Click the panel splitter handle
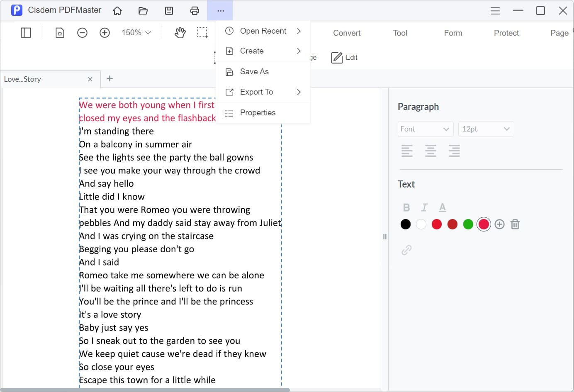Screen dimensions: 574x392 [384, 236]
